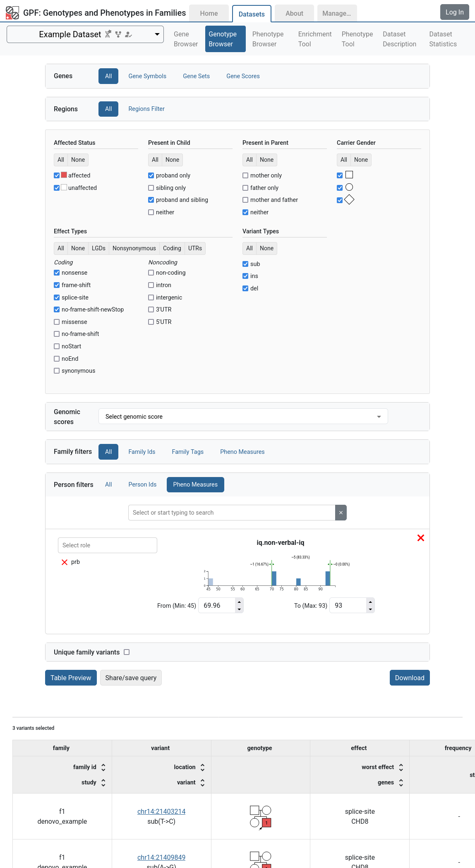Open the Example Dataset dropdown
Viewport: 475px width, 868px height.
pyautogui.click(x=85, y=34)
